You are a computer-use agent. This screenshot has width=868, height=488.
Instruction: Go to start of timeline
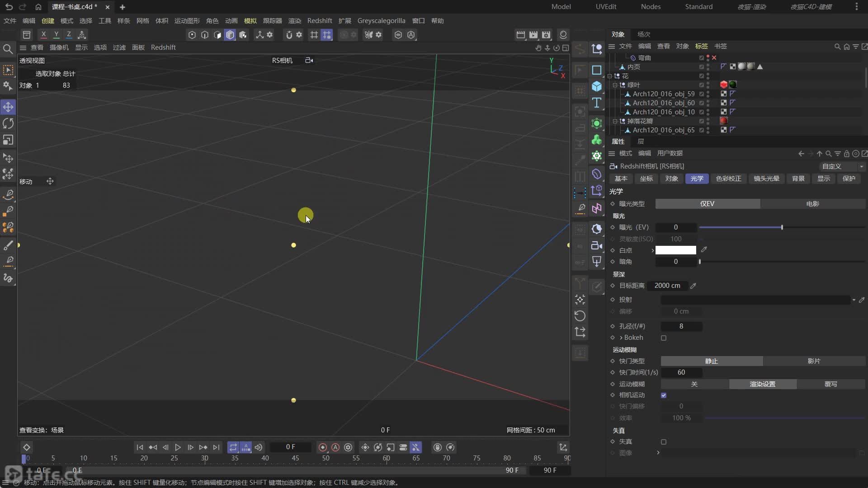tap(140, 447)
